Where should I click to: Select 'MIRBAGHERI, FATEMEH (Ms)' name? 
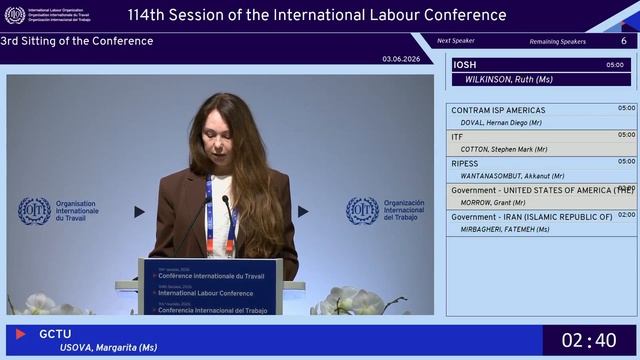coord(504,229)
